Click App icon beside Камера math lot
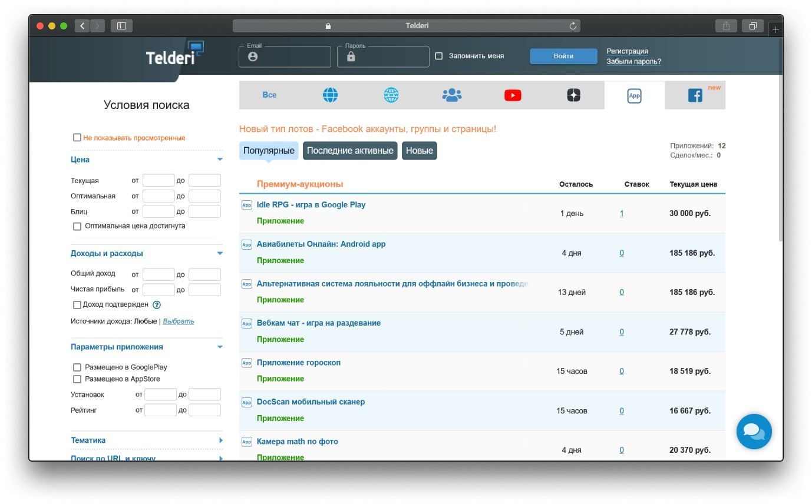 point(247,442)
